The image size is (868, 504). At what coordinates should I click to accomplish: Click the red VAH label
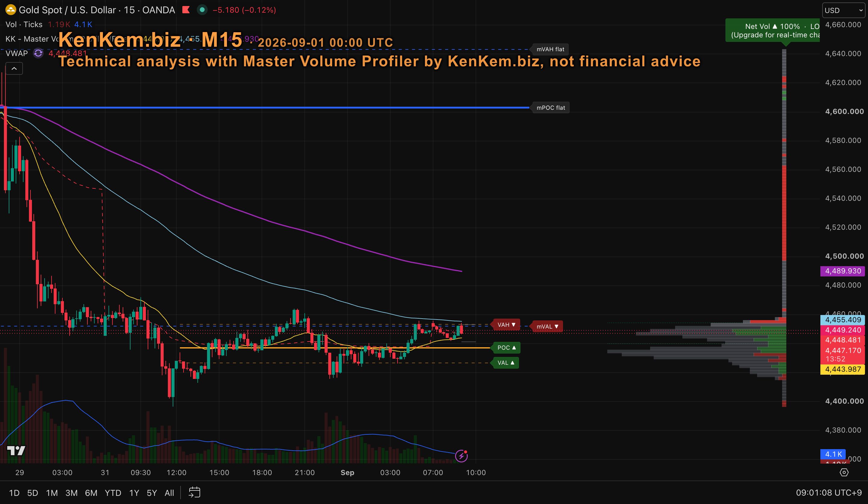[506, 325]
